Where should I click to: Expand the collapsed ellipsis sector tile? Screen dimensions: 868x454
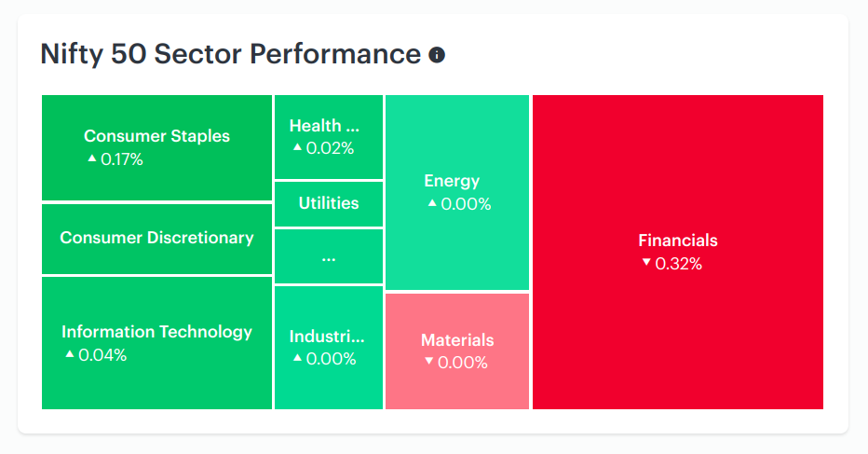[x=329, y=256]
